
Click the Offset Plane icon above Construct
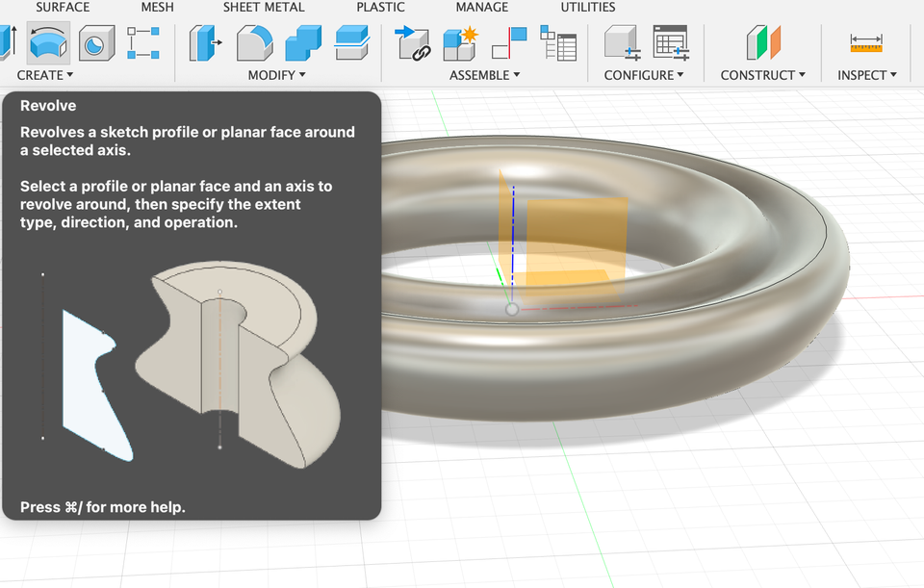pos(763,43)
